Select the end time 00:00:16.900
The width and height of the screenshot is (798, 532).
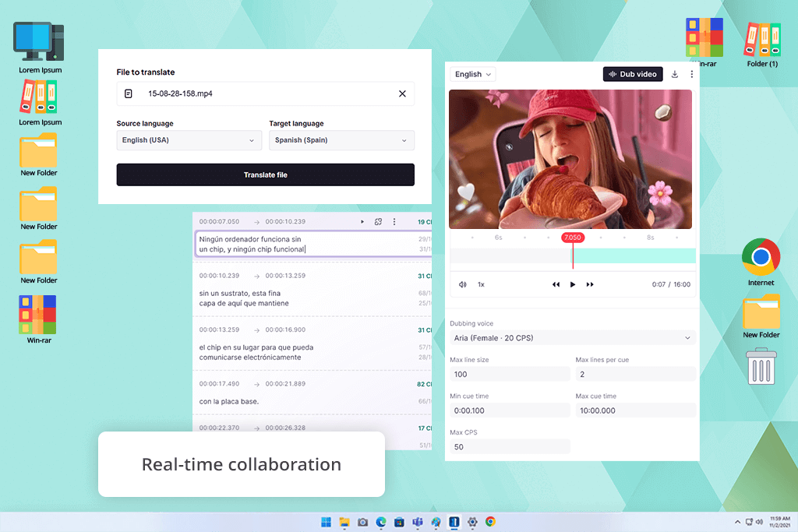(x=285, y=329)
